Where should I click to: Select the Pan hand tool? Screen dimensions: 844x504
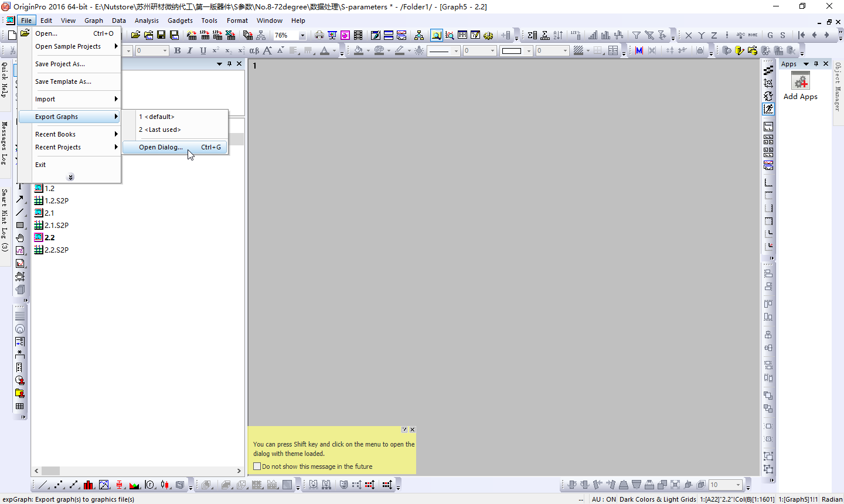(20, 238)
